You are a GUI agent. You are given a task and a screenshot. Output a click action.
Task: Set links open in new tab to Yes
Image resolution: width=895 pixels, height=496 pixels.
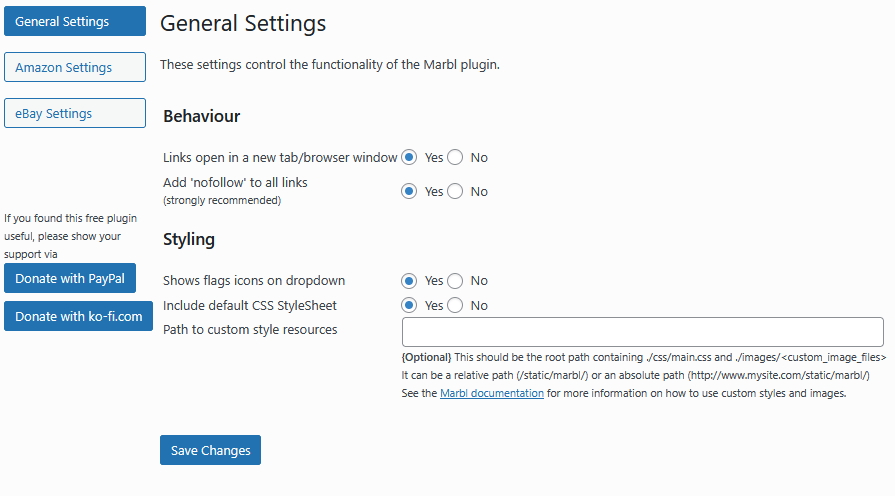coord(409,157)
